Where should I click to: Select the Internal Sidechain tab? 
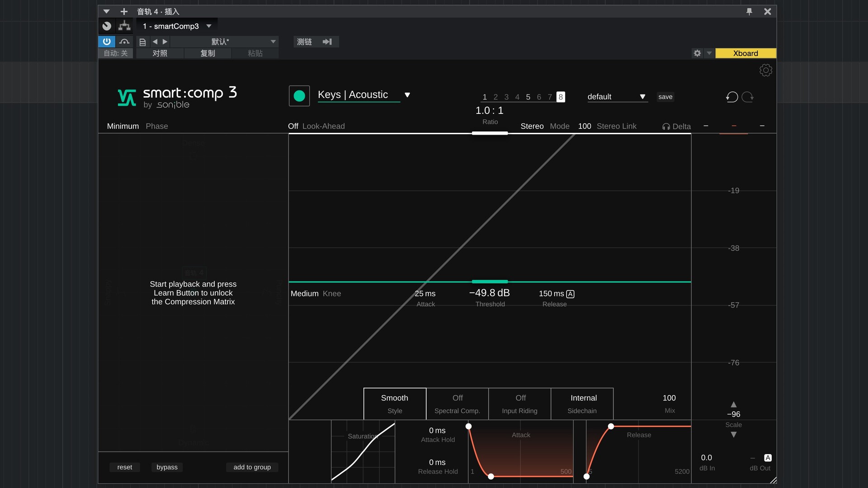pyautogui.click(x=582, y=404)
